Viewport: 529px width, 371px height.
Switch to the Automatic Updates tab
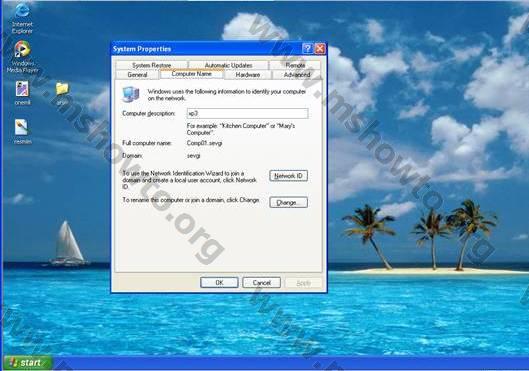point(228,65)
